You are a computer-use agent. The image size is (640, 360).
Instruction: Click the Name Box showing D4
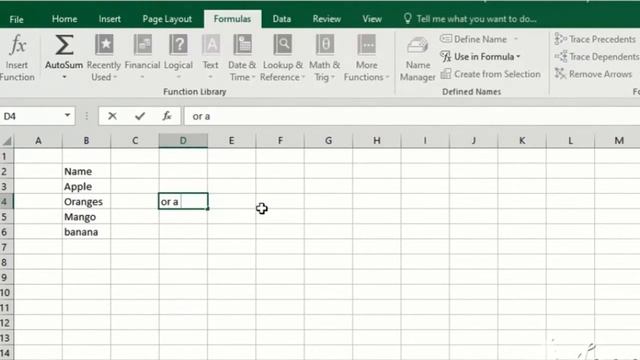32,116
